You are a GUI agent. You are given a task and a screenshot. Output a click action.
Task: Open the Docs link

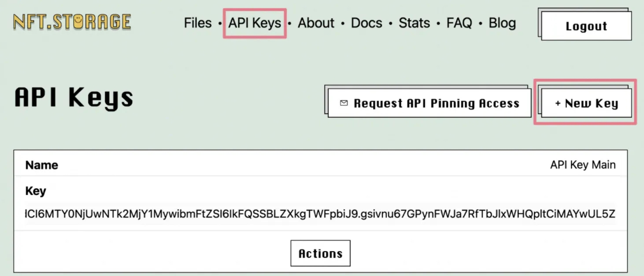click(x=366, y=23)
